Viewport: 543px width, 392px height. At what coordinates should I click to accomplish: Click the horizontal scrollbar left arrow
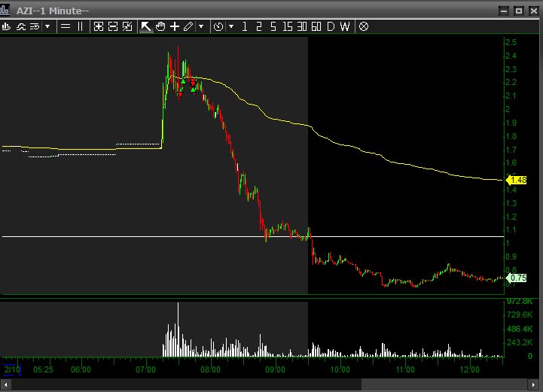[x=5, y=384]
